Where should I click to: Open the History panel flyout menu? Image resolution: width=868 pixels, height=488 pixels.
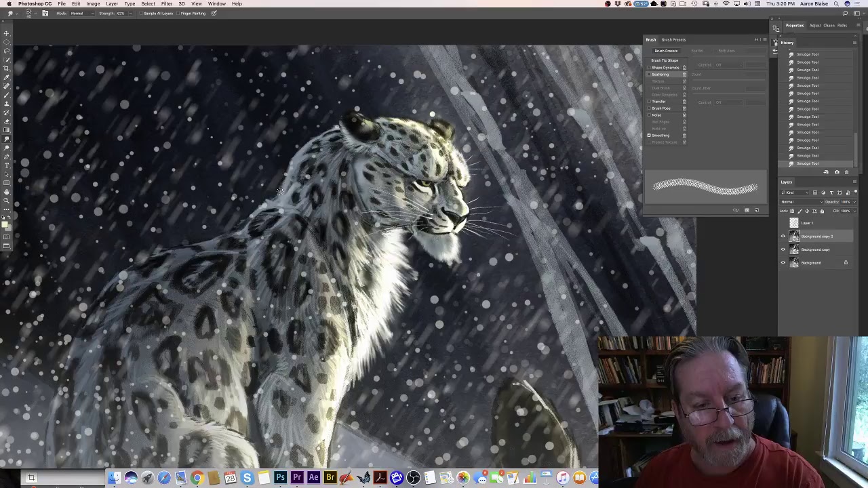pyautogui.click(x=854, y=43)
